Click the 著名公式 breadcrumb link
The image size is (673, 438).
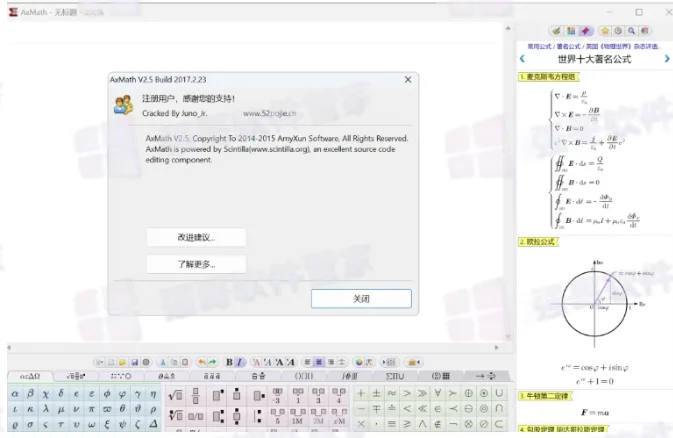pos(568,46)
